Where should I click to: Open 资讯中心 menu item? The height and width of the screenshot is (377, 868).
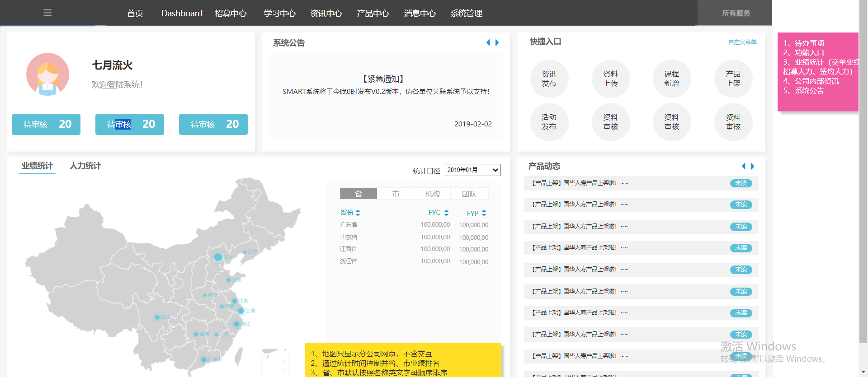pos(326,13)
